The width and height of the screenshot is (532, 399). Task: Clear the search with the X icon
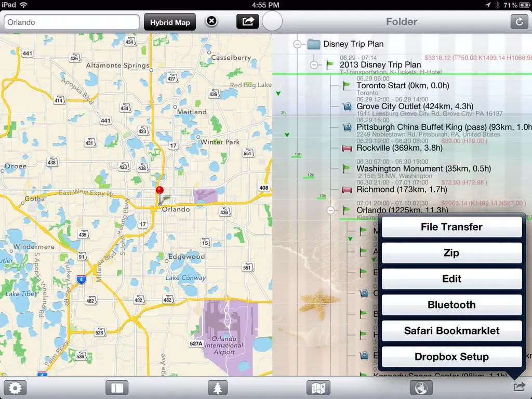(211, 21)
